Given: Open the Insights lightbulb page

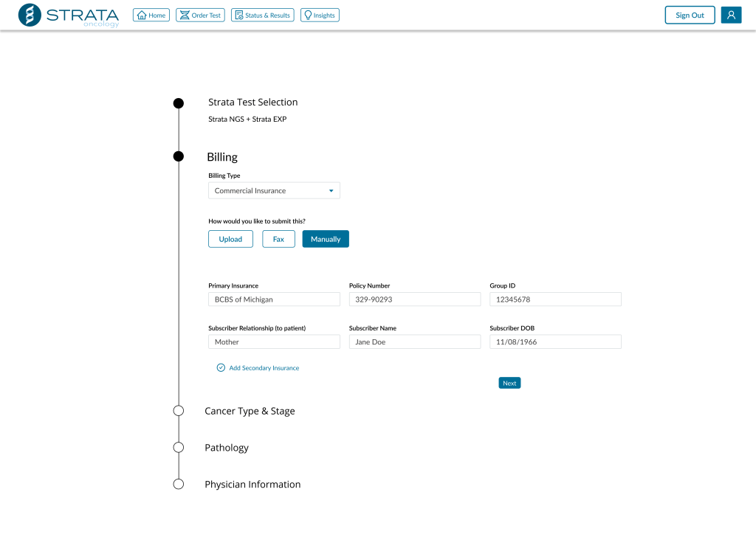Looking at the screenshot, I should tap(320, 15).
